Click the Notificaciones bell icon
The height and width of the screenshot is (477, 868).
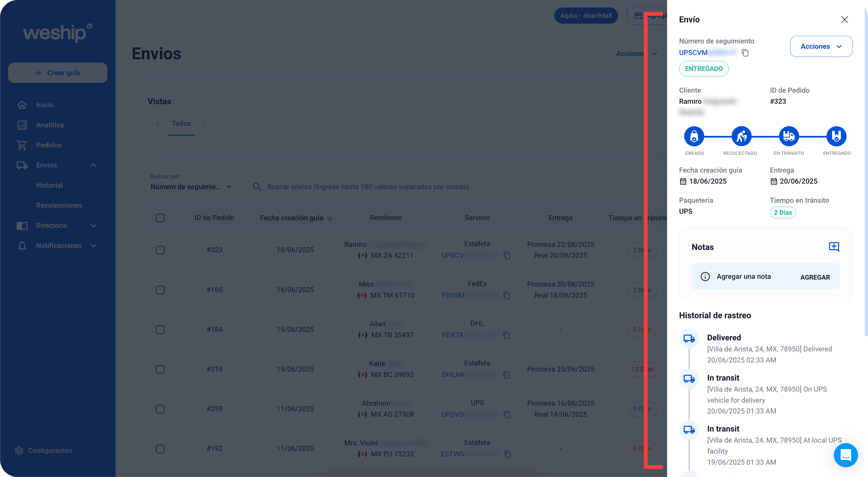click(22, 245)
